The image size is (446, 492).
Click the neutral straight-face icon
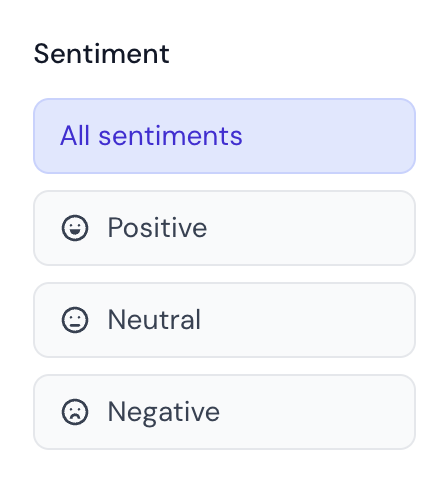pos(75,320)
